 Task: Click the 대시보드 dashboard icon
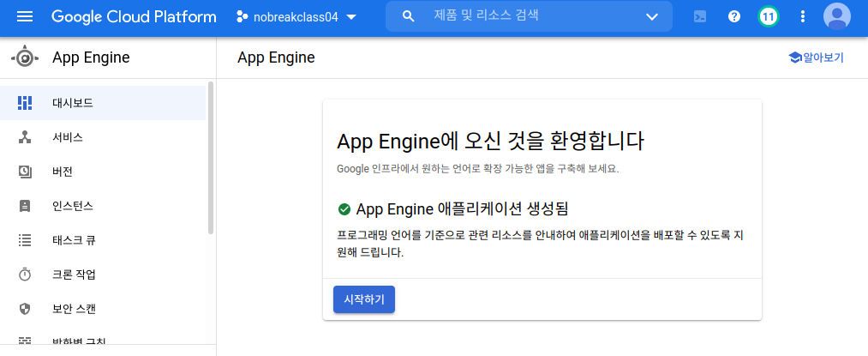point(25,103)
